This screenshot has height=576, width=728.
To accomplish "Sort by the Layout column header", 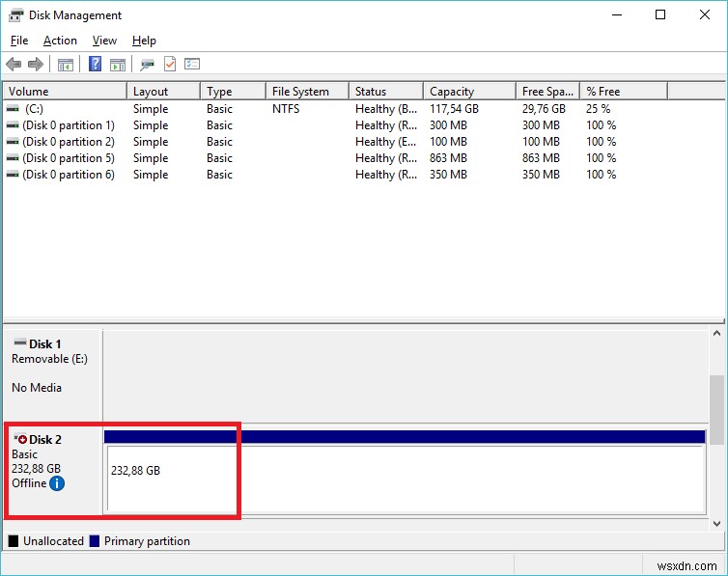I will [x=163, y=92].
